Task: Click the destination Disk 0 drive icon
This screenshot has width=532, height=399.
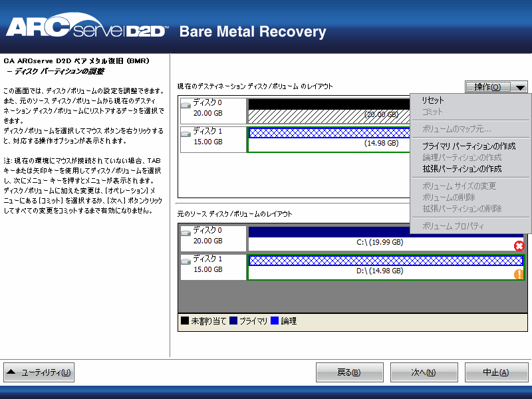Action: [186, 105]
